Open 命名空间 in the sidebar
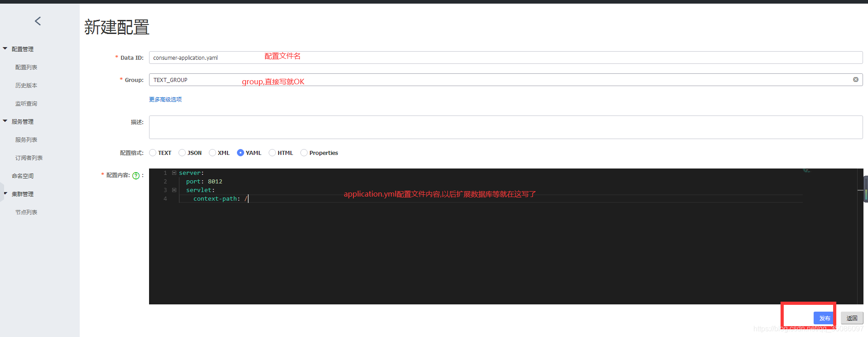The image size is (868, 337). [23, 176]
